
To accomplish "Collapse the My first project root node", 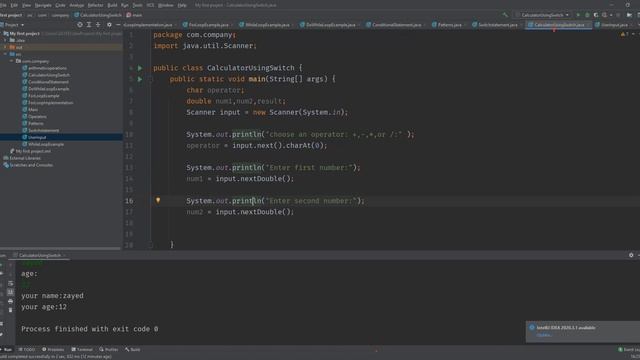I will 2,33.
